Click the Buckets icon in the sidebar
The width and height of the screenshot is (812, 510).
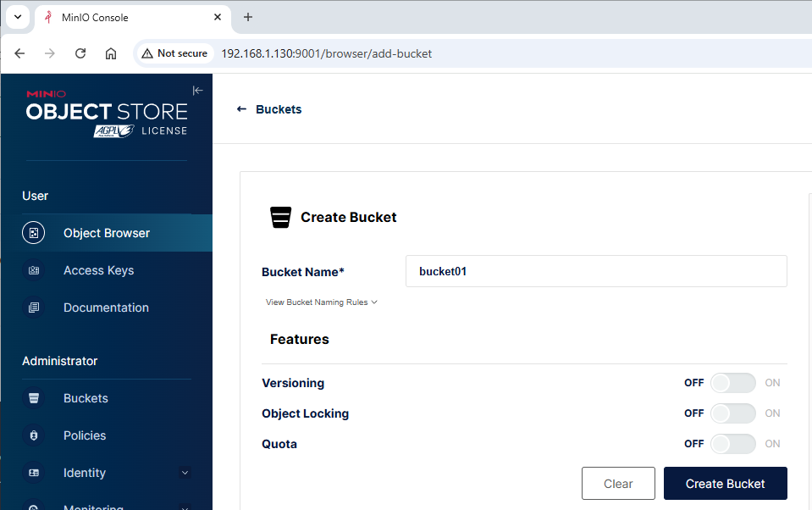[34, 398]
